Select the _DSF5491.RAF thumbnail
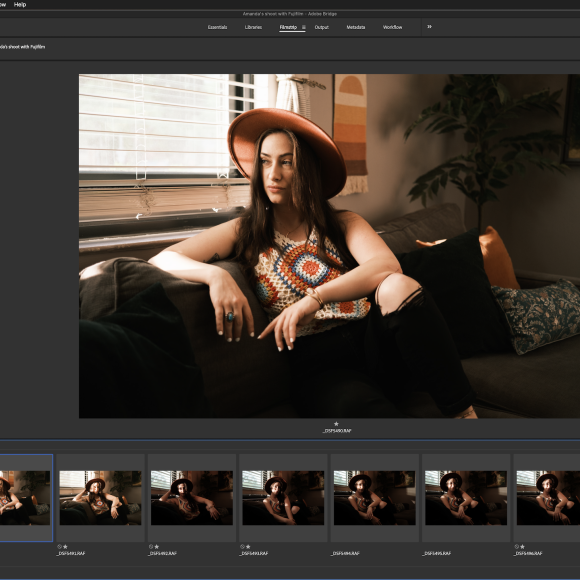Screen dimensions: 580x580 click(x=100, y=498)
